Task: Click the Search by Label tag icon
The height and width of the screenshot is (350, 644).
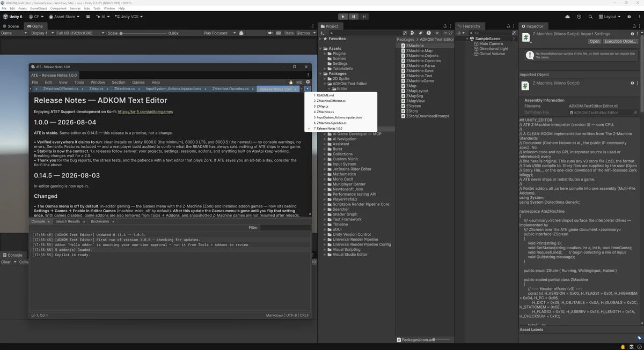Action: click(421, 33)
